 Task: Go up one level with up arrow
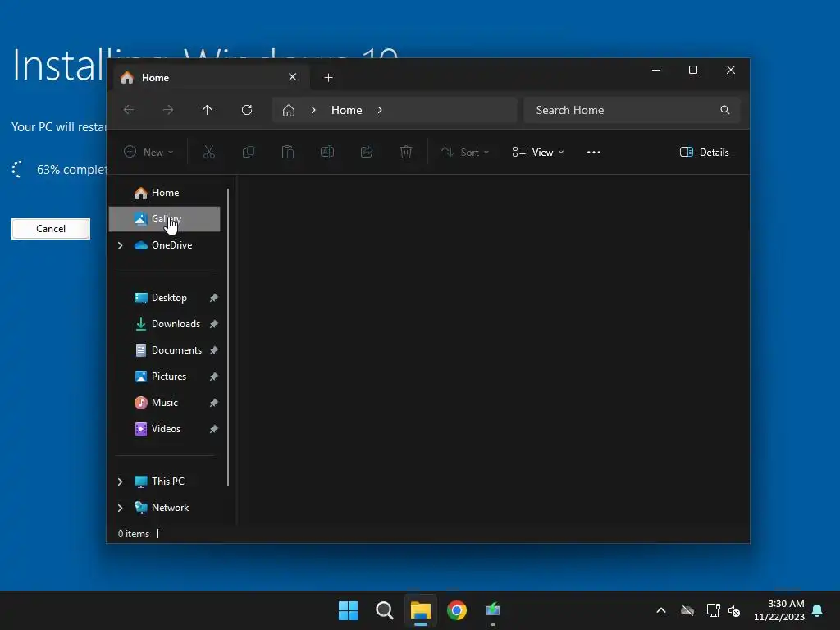pos(208,110)
